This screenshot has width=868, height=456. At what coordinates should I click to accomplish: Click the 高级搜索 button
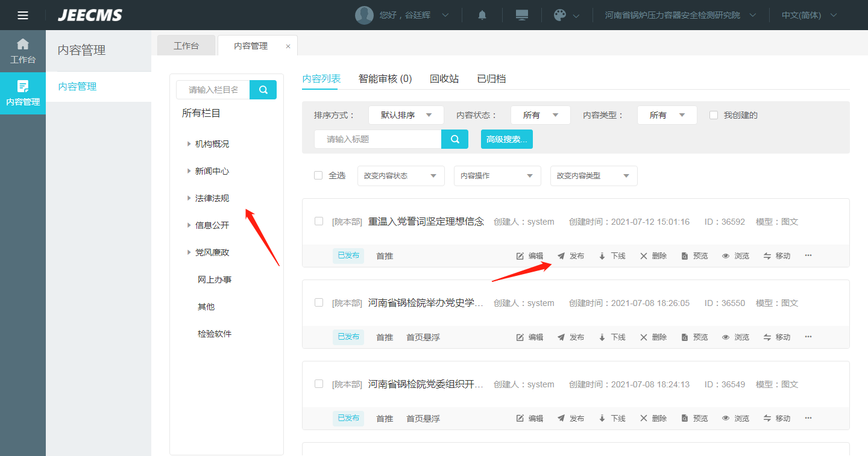click(506, 139)
